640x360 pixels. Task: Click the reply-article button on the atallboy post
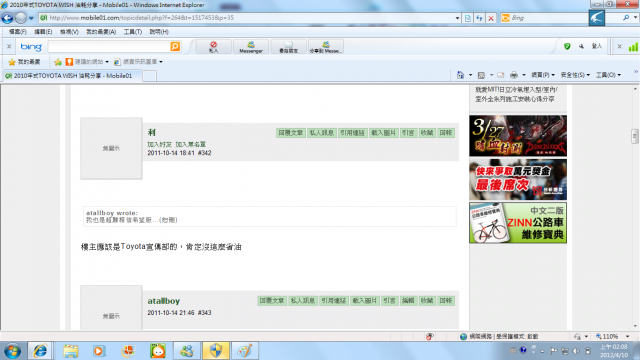[x=272, y=300]
